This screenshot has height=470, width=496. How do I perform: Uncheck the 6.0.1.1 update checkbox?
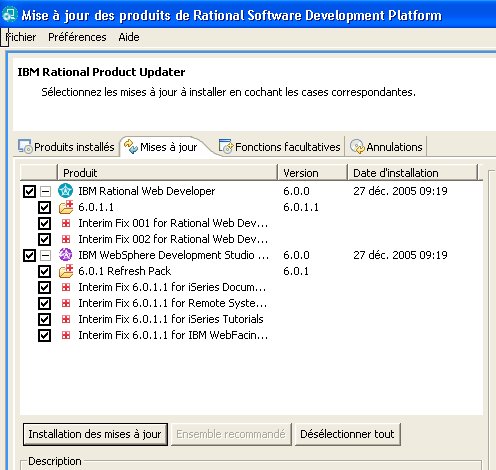pyautogui.click(x=44, y=208)
